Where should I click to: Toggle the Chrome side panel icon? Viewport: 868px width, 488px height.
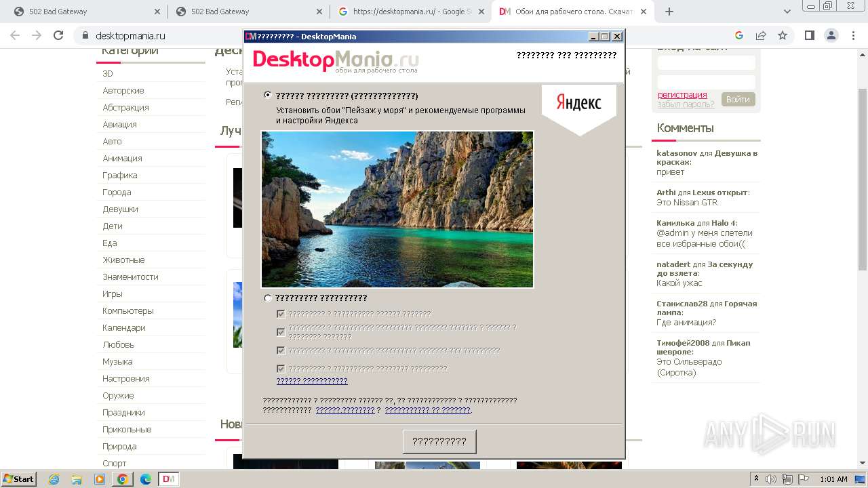[810, 36]
